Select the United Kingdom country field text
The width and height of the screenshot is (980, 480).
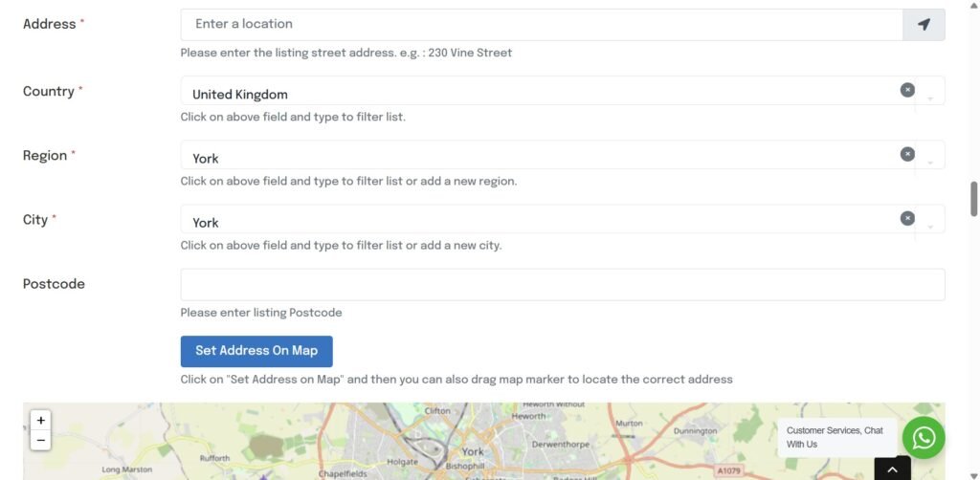click(x=240, y=94)
